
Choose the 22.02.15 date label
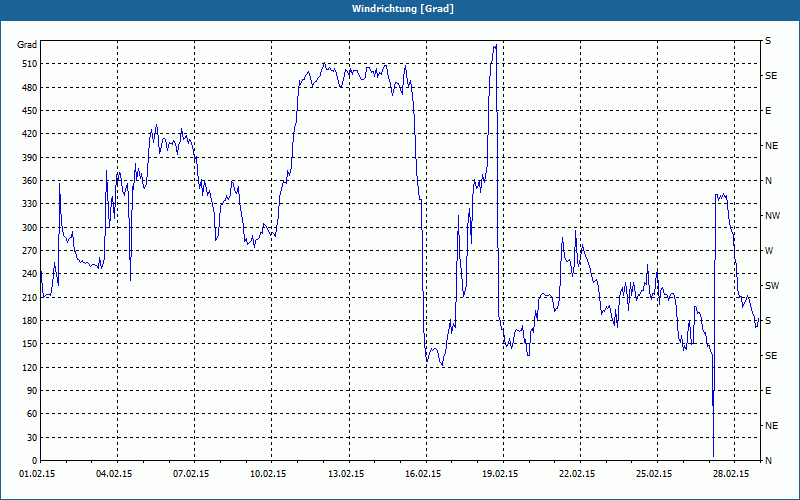(578, 474)
